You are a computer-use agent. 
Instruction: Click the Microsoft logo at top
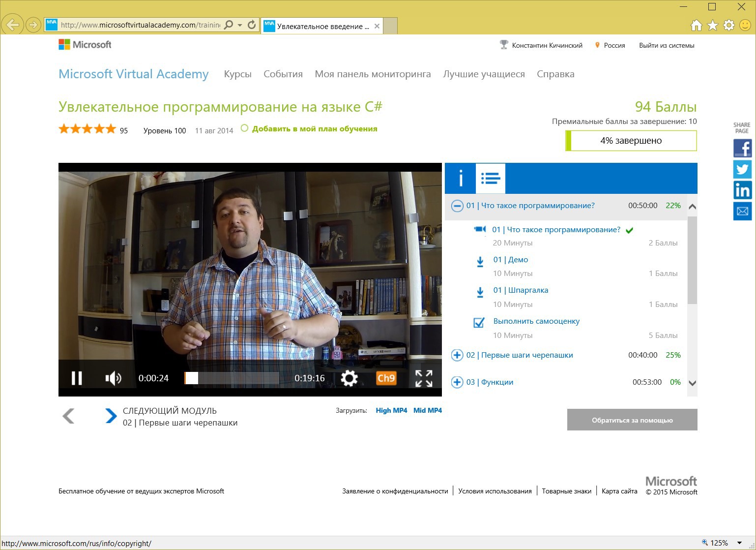pyautogui.click(x=85, y=45)
